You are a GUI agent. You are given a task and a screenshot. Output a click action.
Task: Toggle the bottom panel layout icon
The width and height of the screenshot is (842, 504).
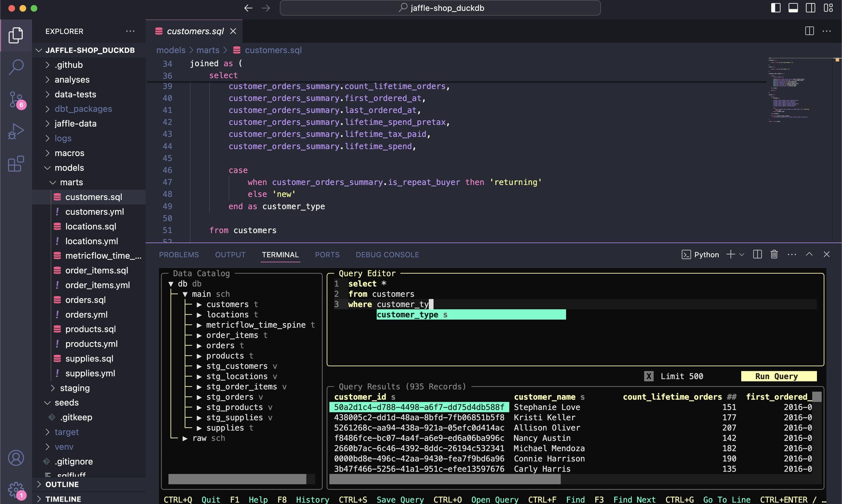click(793, 8)
